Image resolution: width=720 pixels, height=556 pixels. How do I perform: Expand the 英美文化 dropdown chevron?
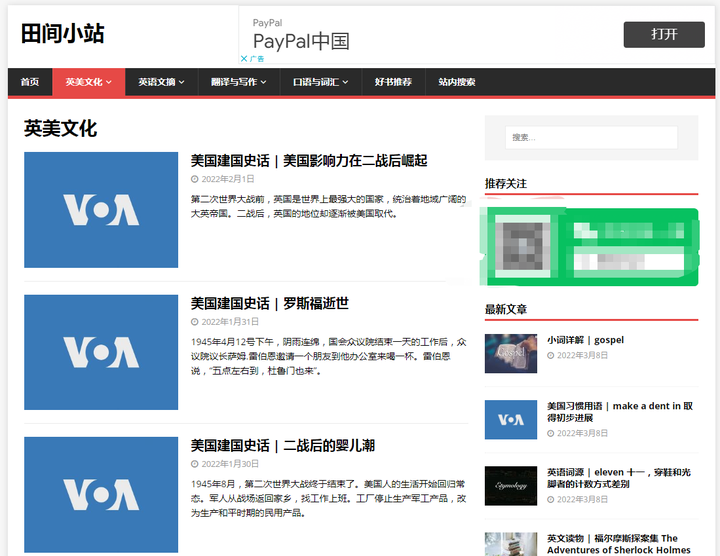coord(109,83)
